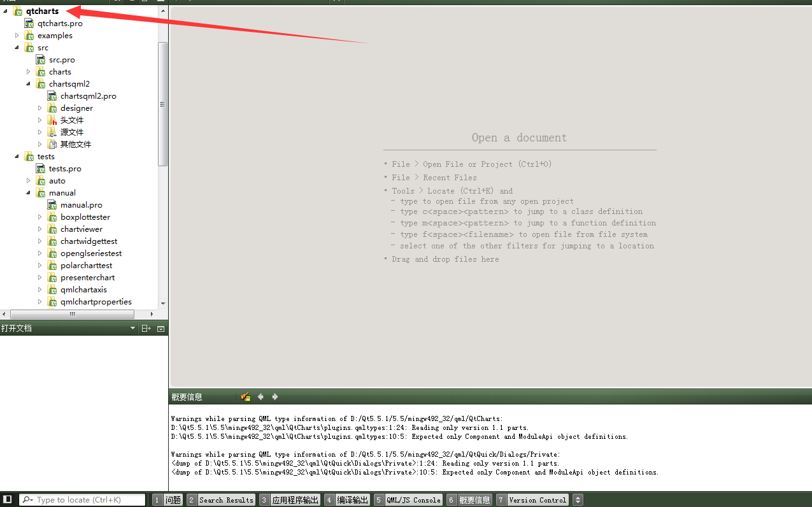Click the tests.pro file icon
This screenshot has height=507, width=812.
(x=40, y=169)
